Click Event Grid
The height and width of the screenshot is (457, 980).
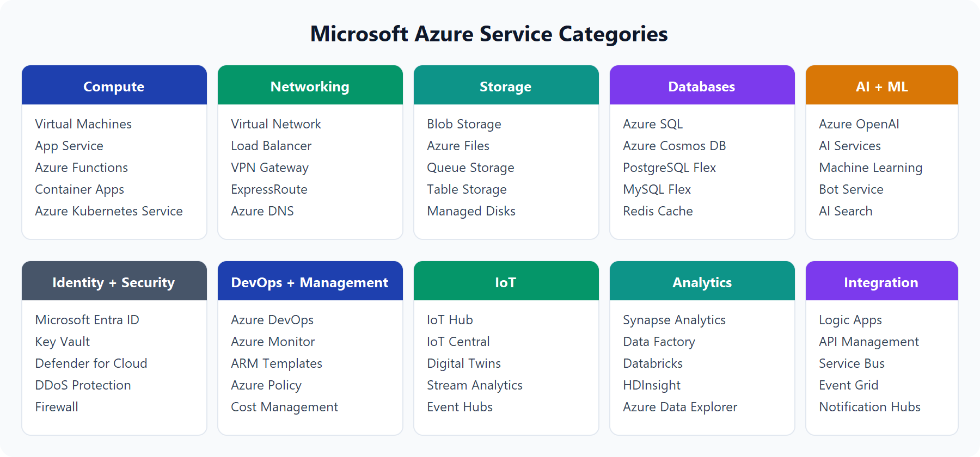(849, 385)
